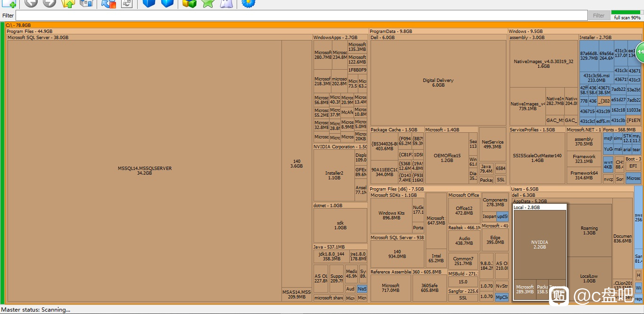644x314 pixels.
Task: Click the home view cubes icon
Action: 86,3
